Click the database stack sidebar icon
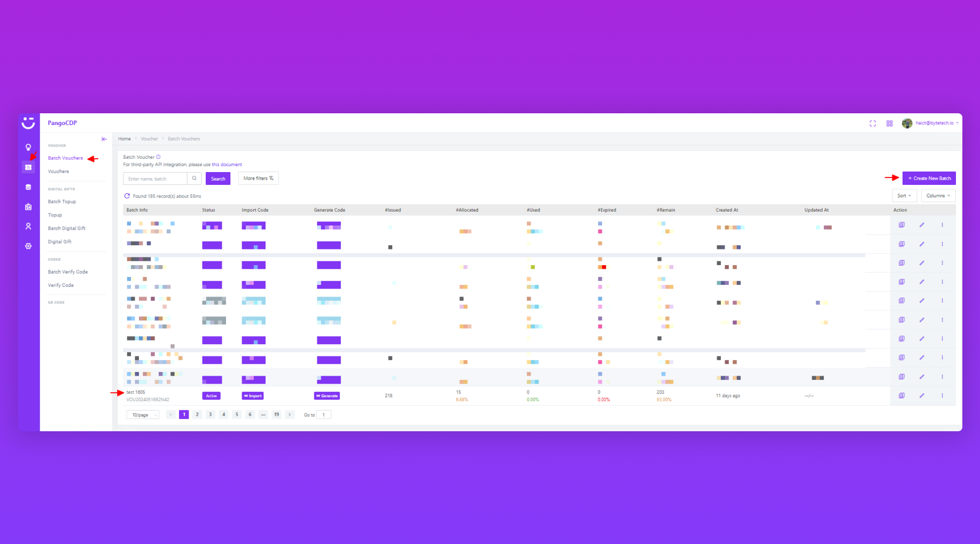 click(28, 187)
